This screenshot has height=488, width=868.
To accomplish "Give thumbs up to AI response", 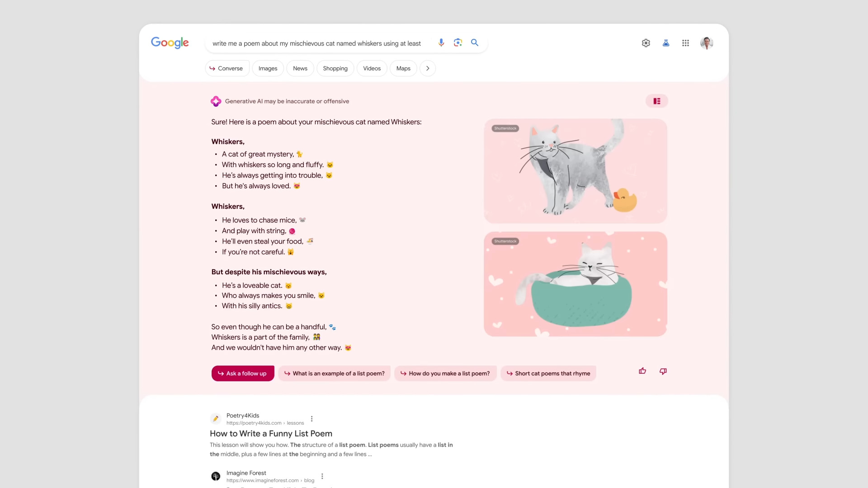I will (642, 371).
